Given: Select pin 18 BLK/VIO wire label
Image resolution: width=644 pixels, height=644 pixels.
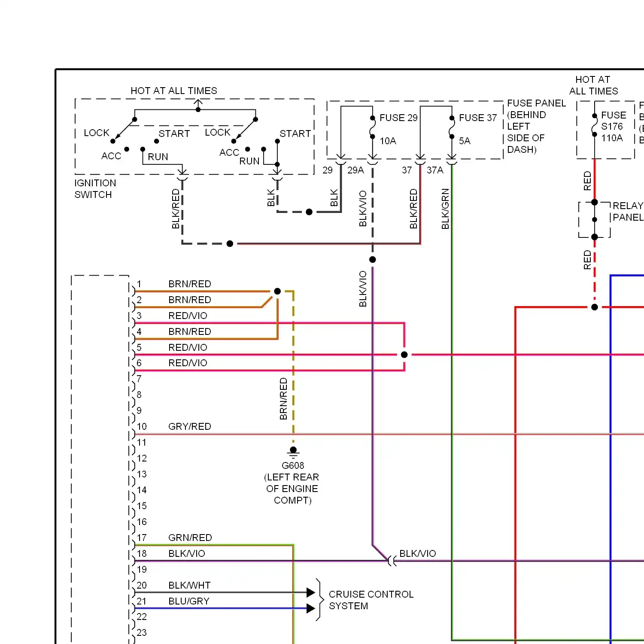Looking at the screenshot, I should point(187,553).
